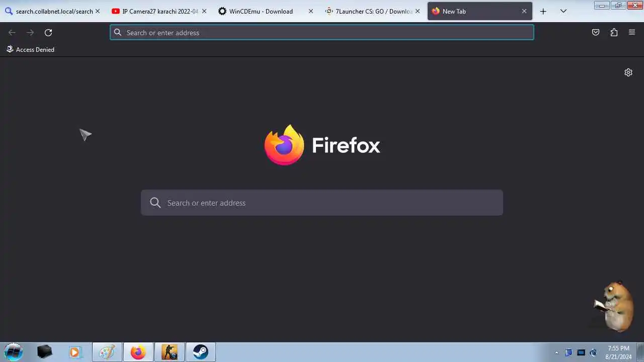Open the black box taskbar app
Image resolution: width=644 pixels, height=362 pixels.
[45, 352]
